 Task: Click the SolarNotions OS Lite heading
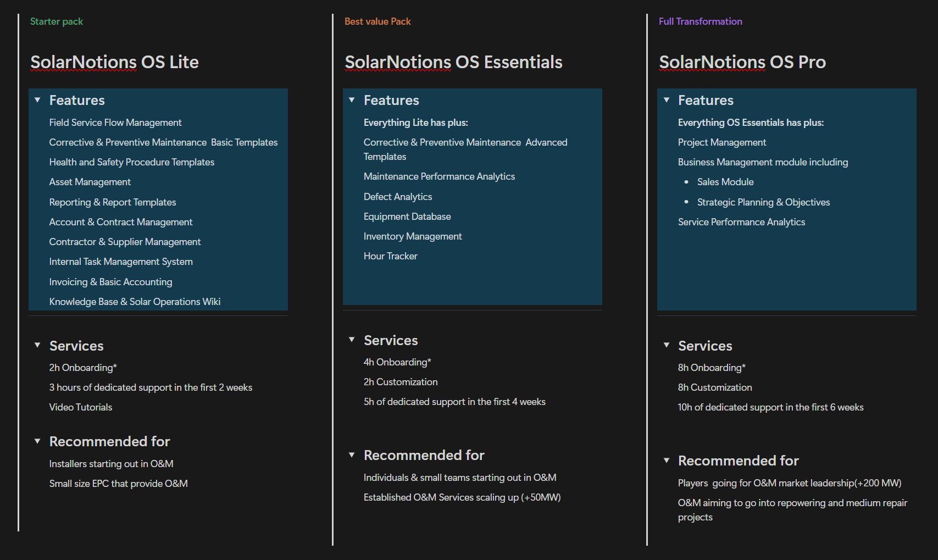click(114, 62)
